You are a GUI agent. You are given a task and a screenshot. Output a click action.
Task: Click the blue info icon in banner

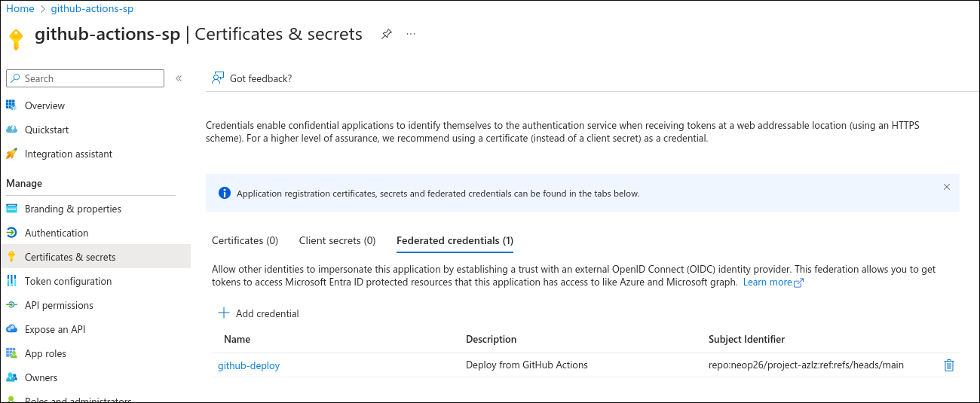(x=225, y=193)
